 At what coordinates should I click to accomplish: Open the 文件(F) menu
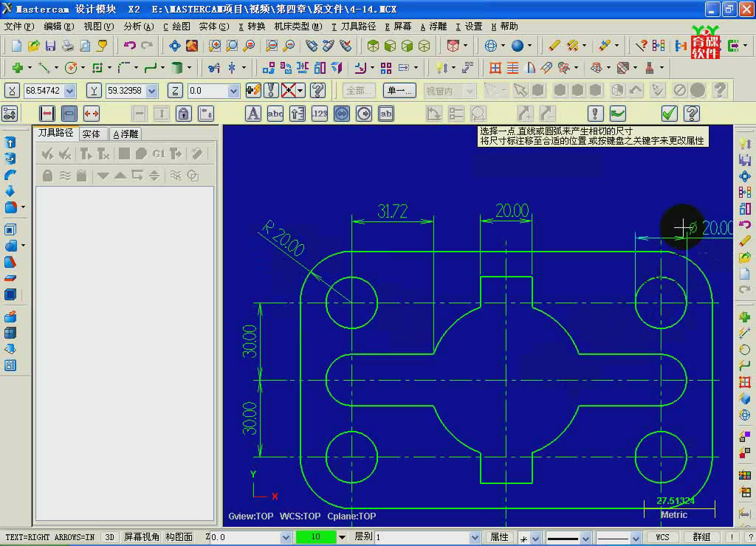(19, 27)
